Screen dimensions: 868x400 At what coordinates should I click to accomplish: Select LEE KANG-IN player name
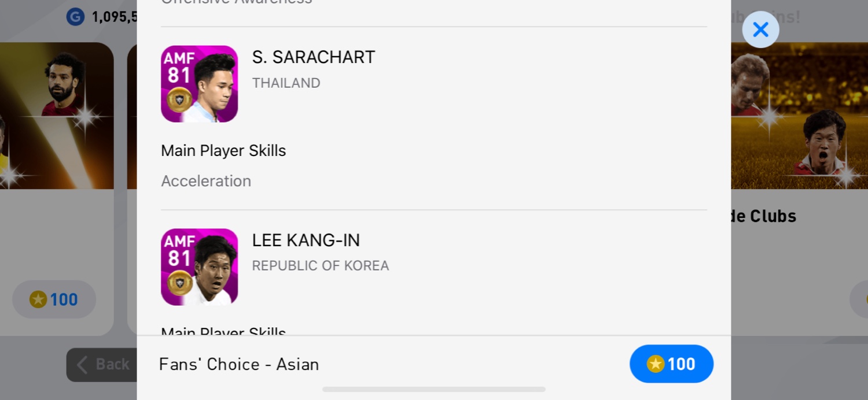click(306, 240)
